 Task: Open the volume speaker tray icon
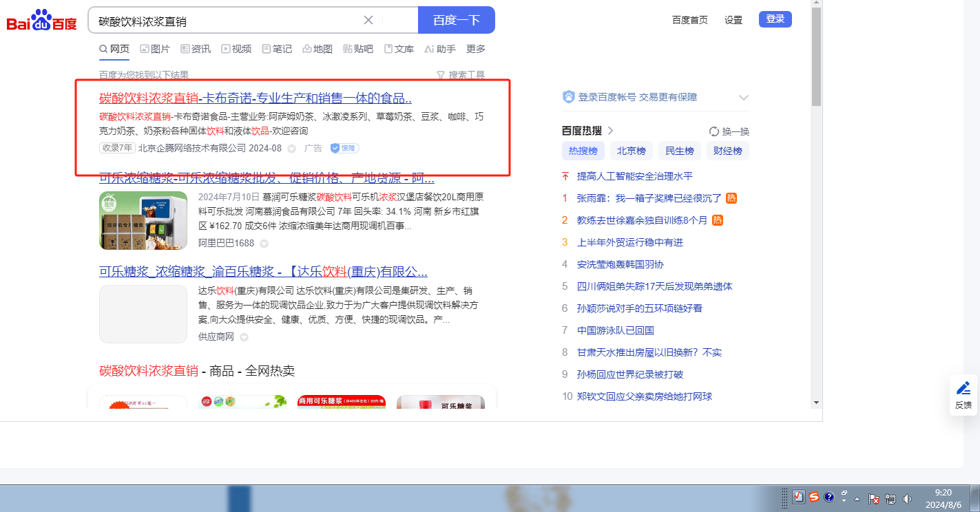907,498
